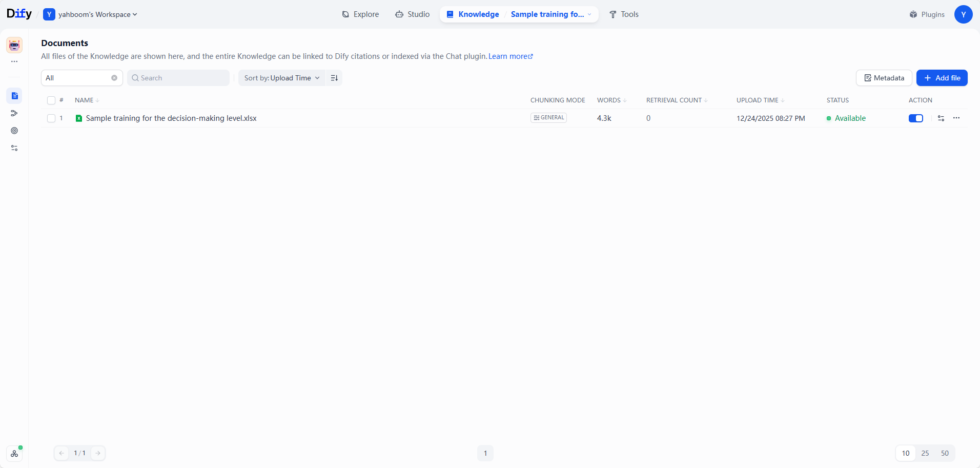Open the Pipeline sidebar icon
Image resolution: width=980 pixels, height=468 pixels.
click(14, 113)
